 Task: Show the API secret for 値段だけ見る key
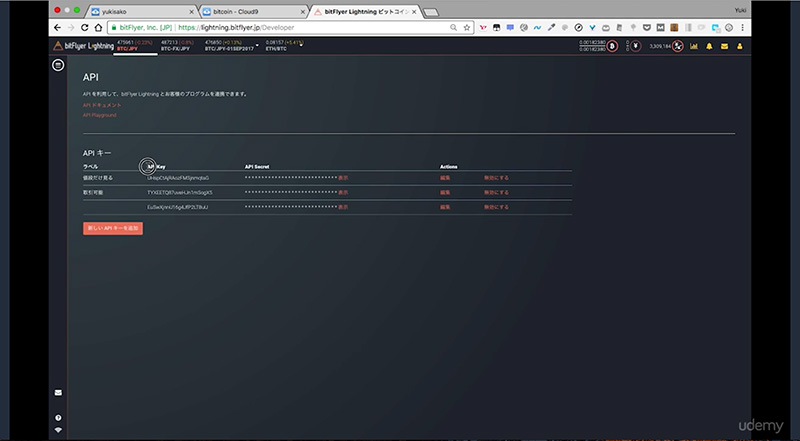343,178
